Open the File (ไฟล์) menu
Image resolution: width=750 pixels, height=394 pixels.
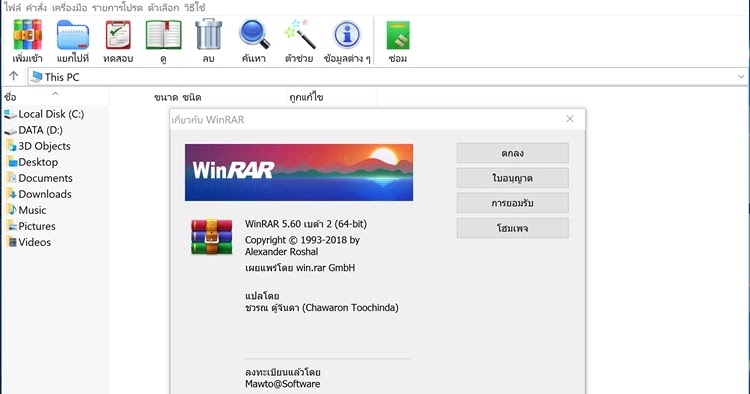[x=13, y=8]
